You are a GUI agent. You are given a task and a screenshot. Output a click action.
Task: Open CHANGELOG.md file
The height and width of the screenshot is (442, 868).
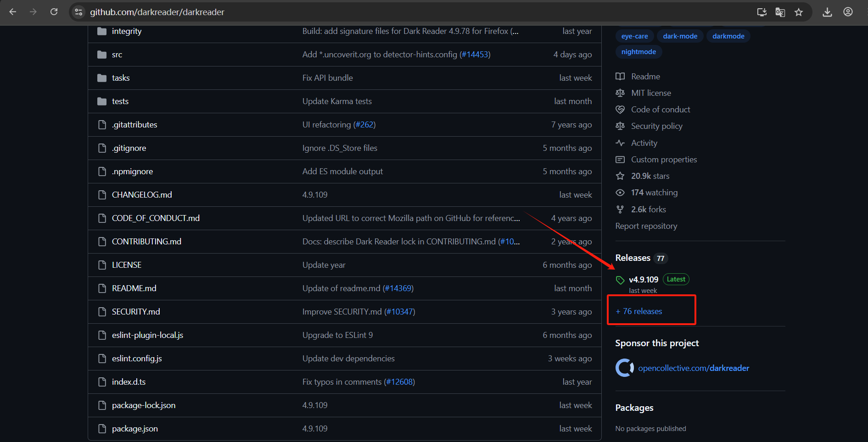(142, 195)
